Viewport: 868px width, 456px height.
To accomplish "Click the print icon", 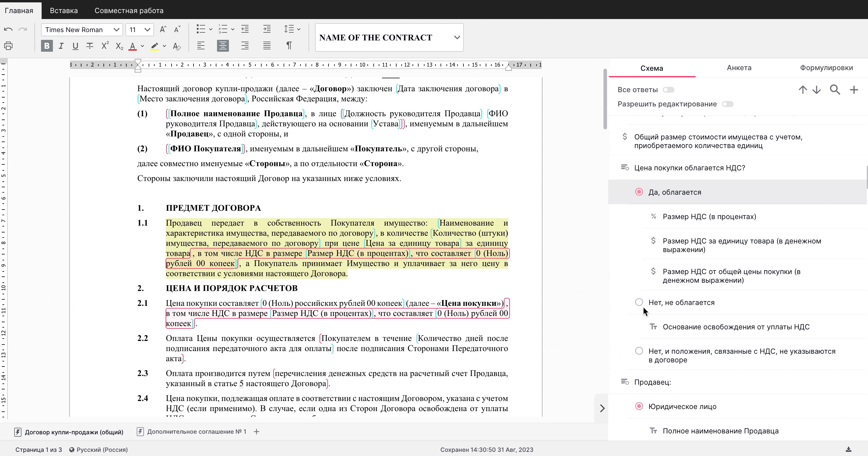I will [x=8, y=45].
